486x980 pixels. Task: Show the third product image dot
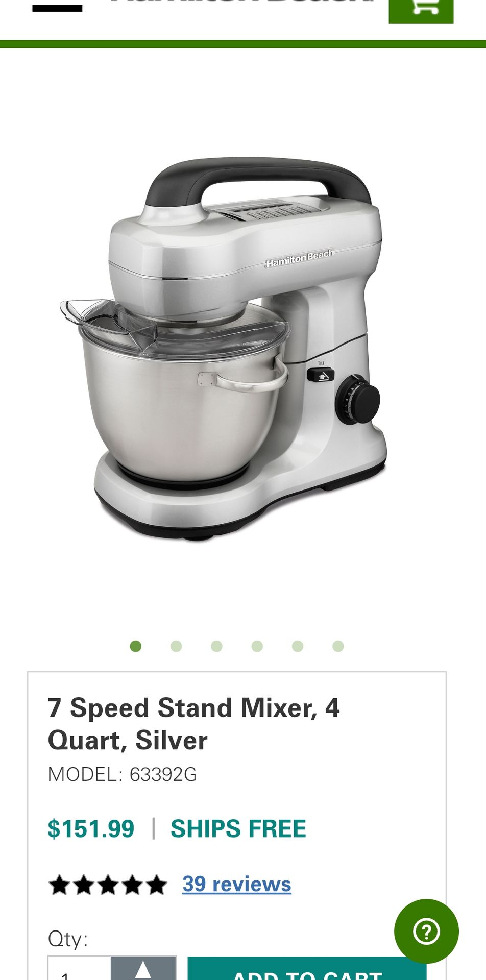click(x=216, y=646)
